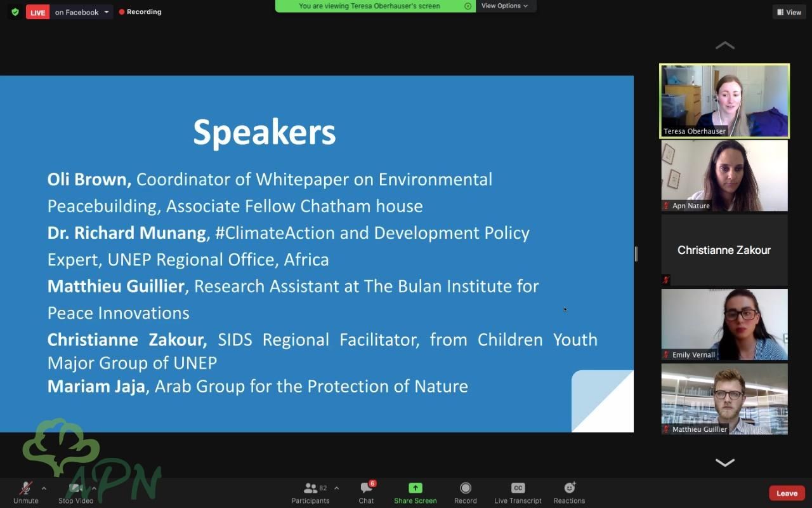
Task: Click the muted mic icon on Apn Nature's tile
Action: coord(666,206)
